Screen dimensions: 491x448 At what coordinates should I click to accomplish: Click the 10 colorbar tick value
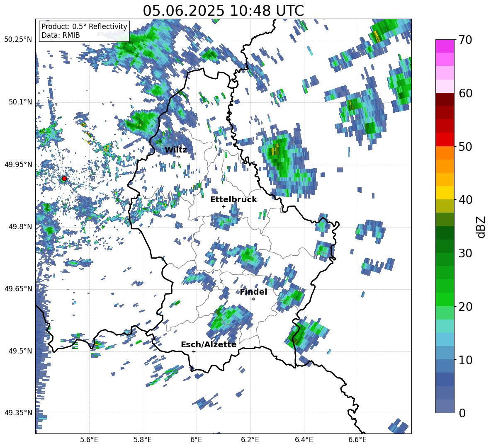[465, 360]
